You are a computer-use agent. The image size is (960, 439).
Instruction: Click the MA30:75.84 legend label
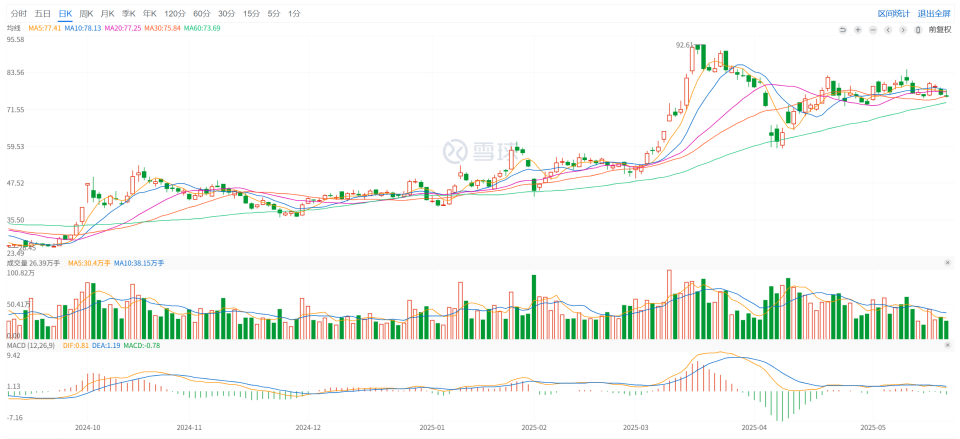163,28
